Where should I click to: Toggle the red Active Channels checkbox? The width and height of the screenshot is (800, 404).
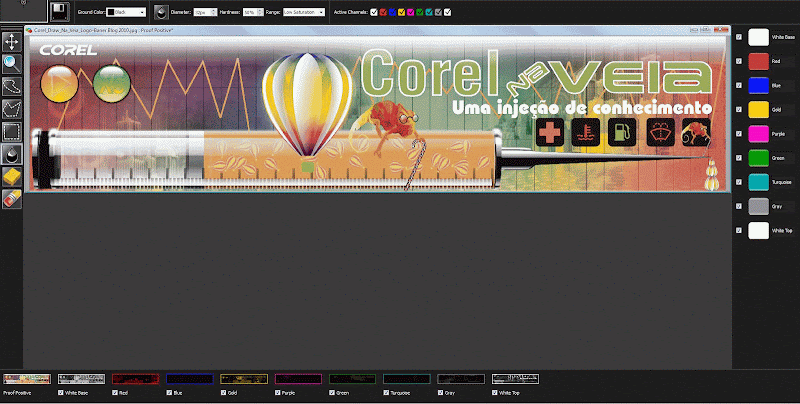[383, 12]
